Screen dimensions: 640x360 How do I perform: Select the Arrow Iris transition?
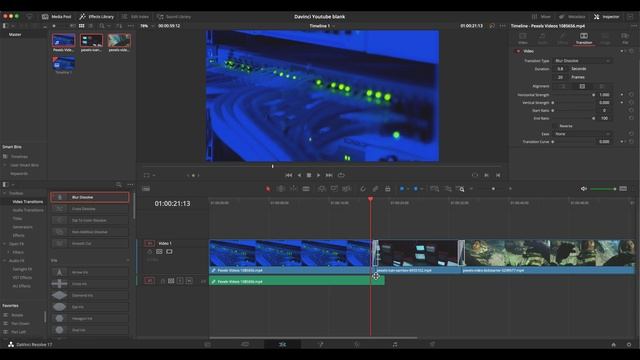click(90, 272)
